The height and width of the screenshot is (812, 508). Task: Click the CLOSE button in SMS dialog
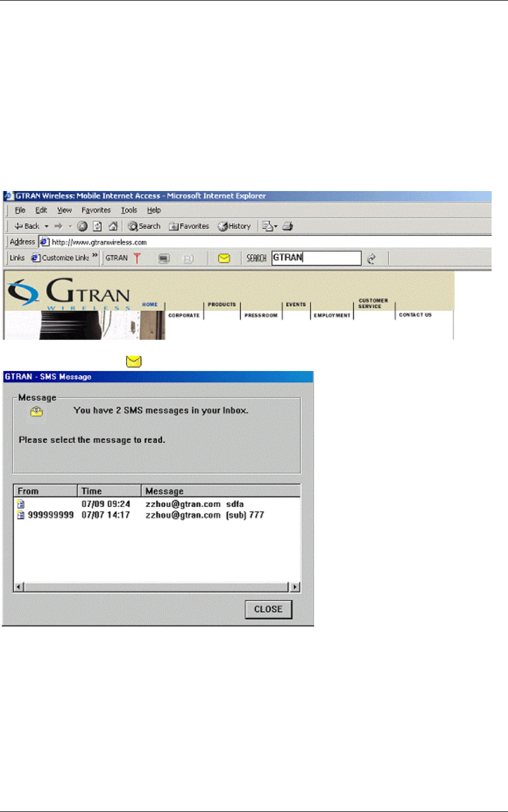pyautogui.click(x=269, y=609)
